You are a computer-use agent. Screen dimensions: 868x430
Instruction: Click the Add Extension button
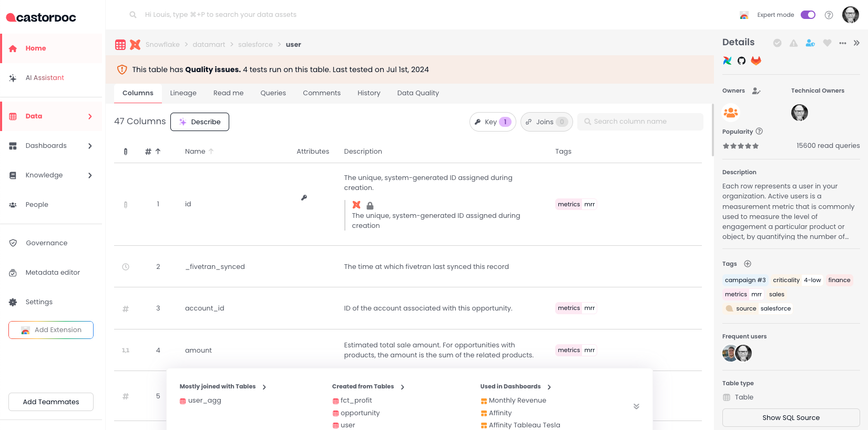click(51, 330)
